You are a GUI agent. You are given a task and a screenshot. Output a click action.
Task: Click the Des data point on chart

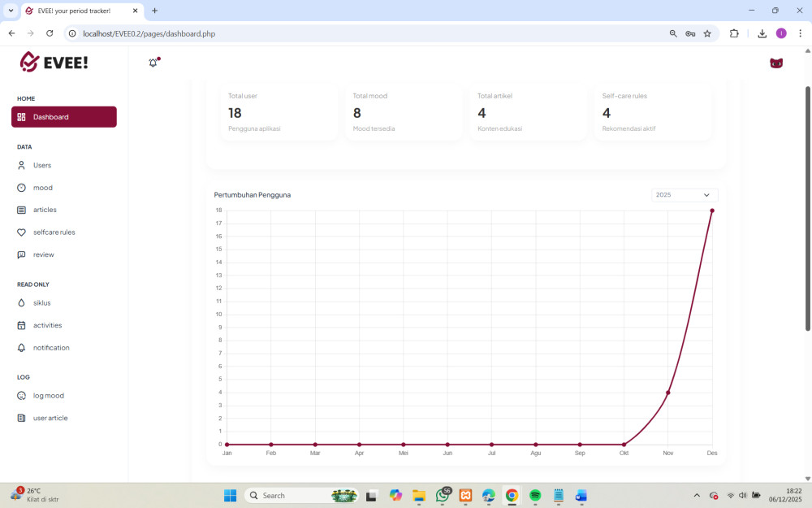tap(712, 211)
